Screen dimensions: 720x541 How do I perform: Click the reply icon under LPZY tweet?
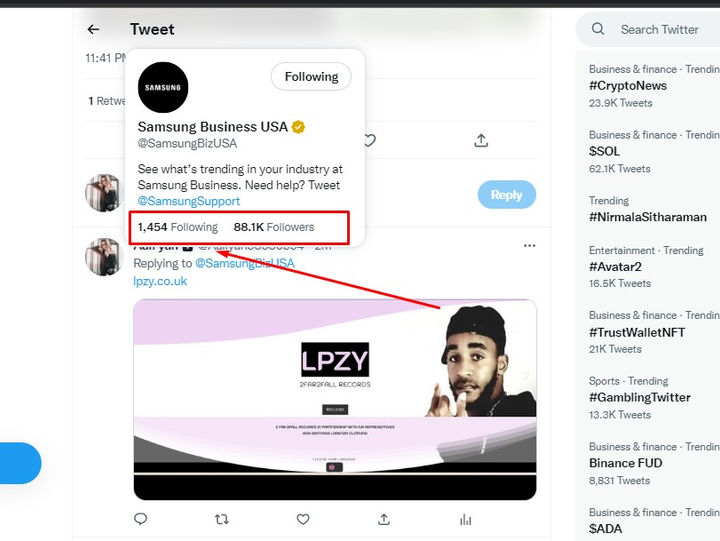pos(140,519)
